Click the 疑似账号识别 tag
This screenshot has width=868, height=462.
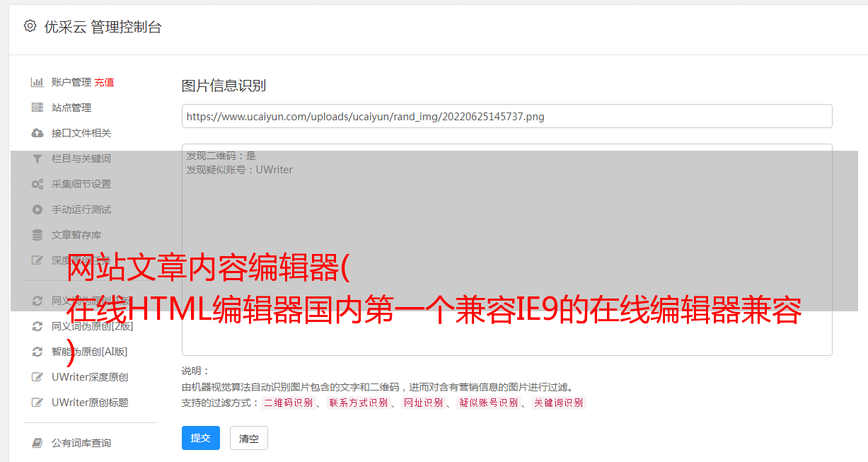coord(488,403)
